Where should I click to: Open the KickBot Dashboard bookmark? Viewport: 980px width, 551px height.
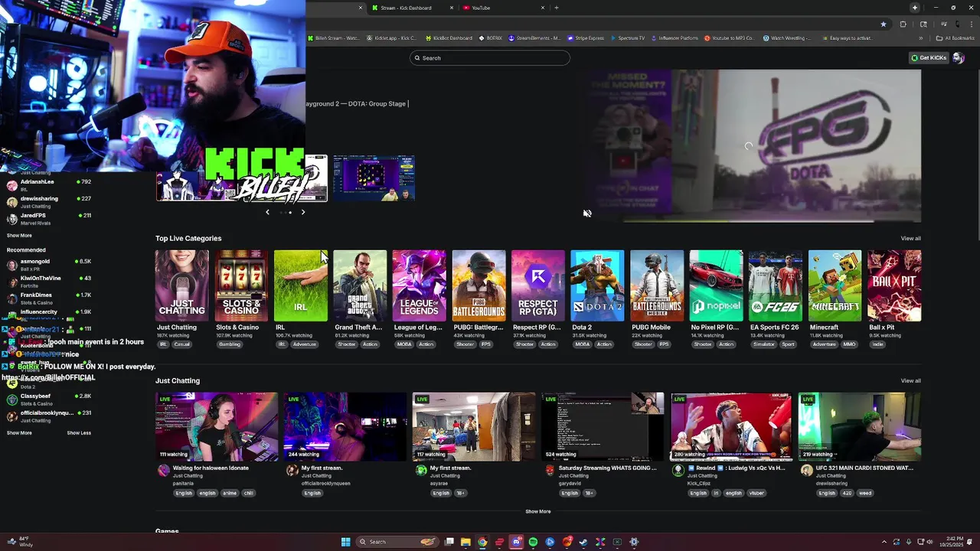pyautogui.click(x=448, y=38)
